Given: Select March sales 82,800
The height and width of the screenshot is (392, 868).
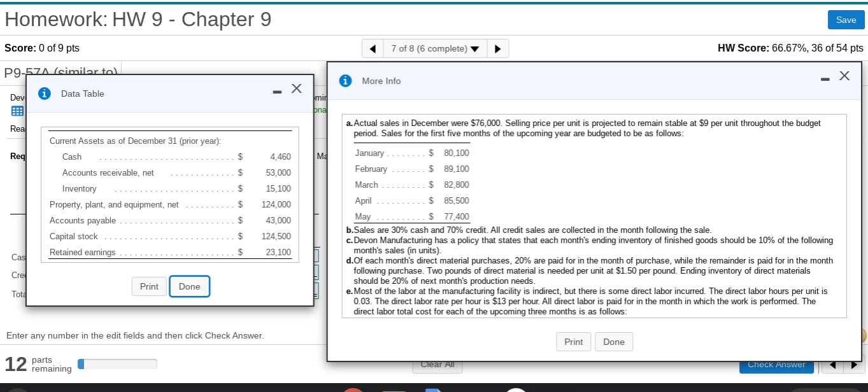Looking at the screenshot, I should [457, 185].
